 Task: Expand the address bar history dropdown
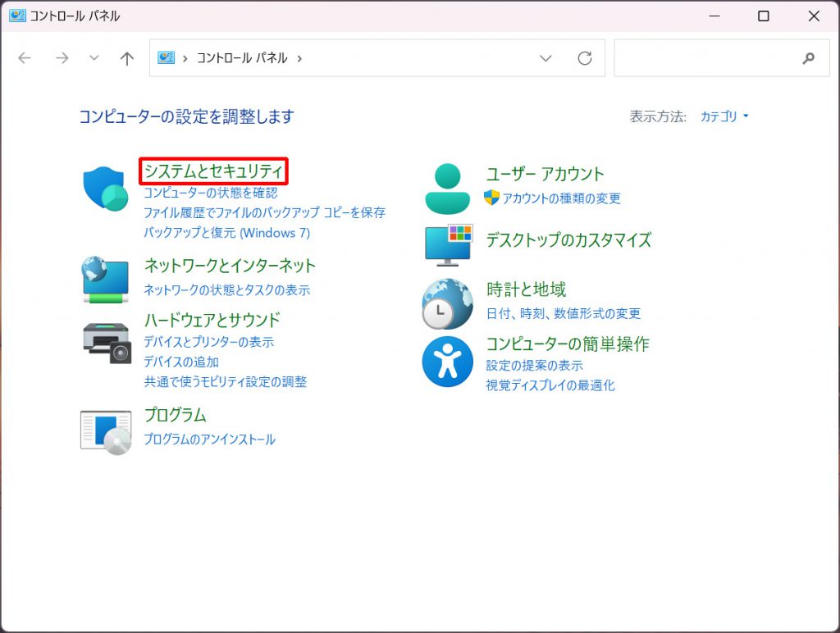coord(546,58)
